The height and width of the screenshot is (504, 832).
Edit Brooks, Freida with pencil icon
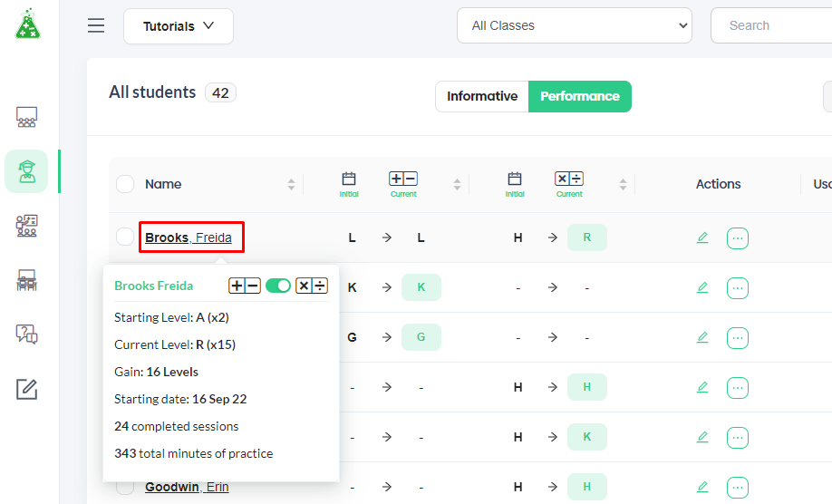click(x=702, y=237)
